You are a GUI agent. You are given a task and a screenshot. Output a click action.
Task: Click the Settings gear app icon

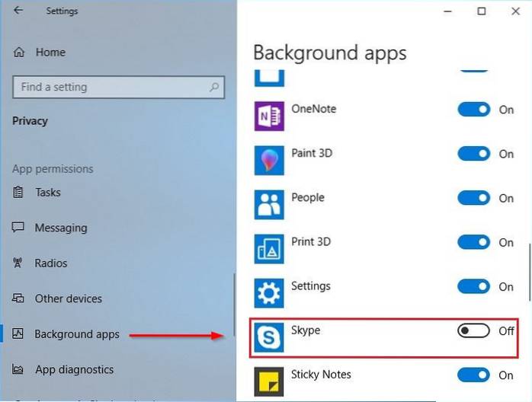pos(269,293)
